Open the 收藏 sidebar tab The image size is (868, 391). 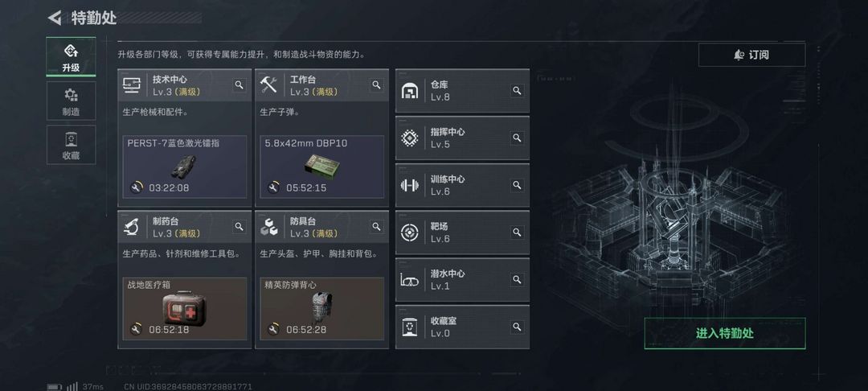(71, 145)
